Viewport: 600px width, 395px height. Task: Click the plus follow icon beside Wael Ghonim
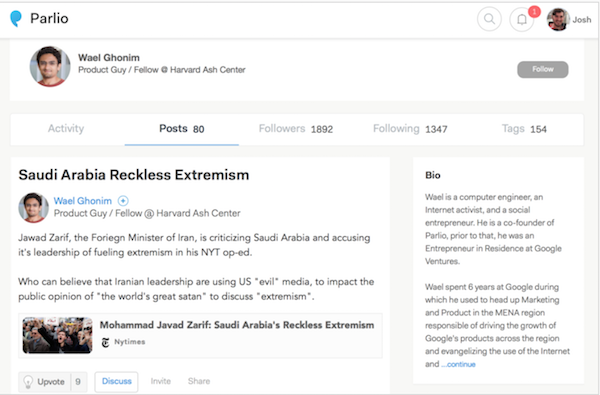pyautogui.click(x=123, y=201)
